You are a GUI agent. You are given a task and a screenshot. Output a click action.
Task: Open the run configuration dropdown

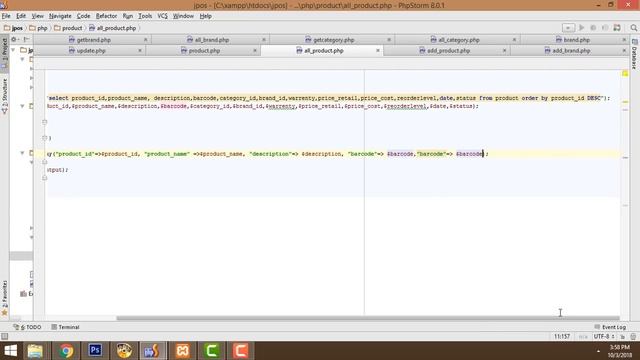[568, 28]
